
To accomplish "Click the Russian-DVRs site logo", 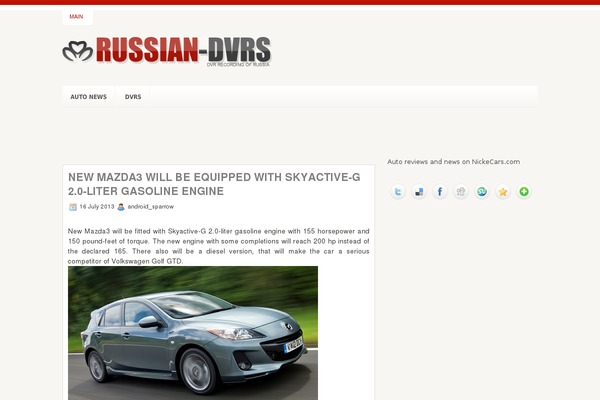I will click(167, 51).
